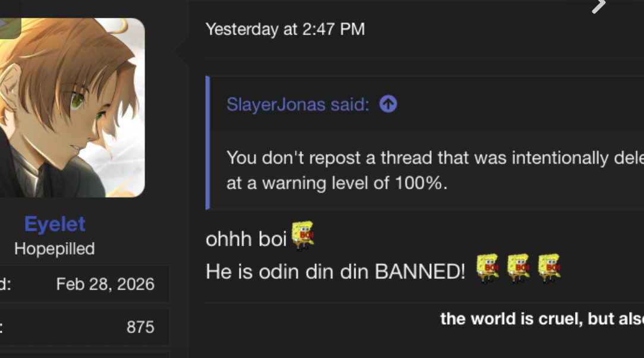Screen dimensions: 644x358
Task: Click the ohhh boi message text
Action: (246, 239)
